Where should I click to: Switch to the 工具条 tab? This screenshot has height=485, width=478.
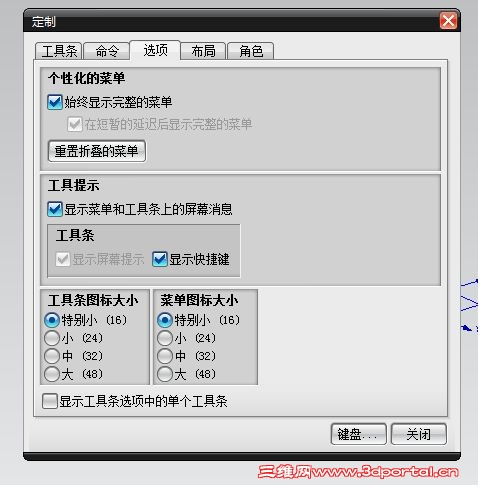click(x=58, y=51)
